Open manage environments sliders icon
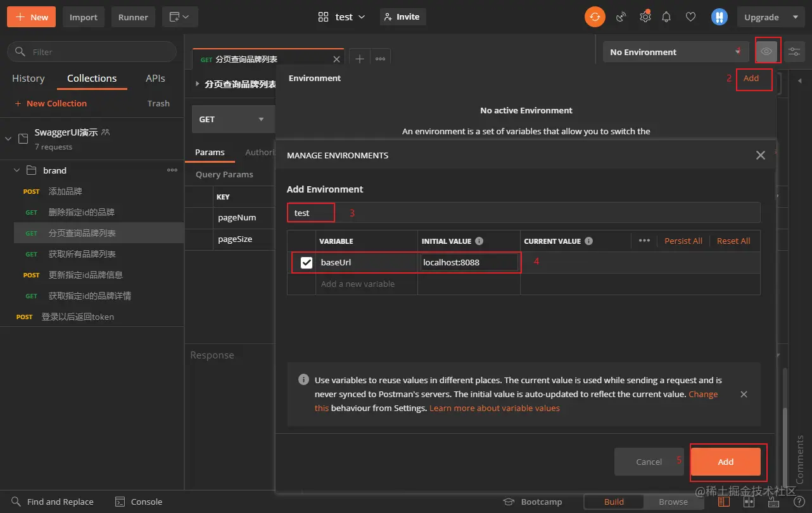 pos(794,51)
